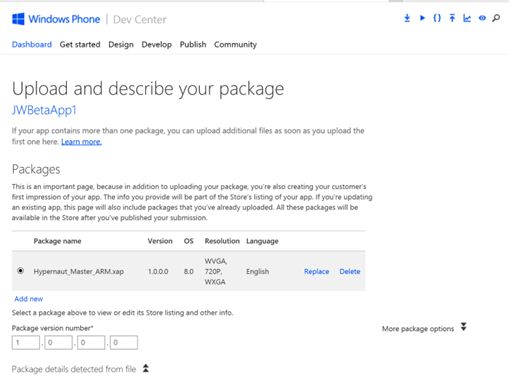
Task: Click the WVGA, 720P, WXGA resolution cell
Action: coord(216,271)
